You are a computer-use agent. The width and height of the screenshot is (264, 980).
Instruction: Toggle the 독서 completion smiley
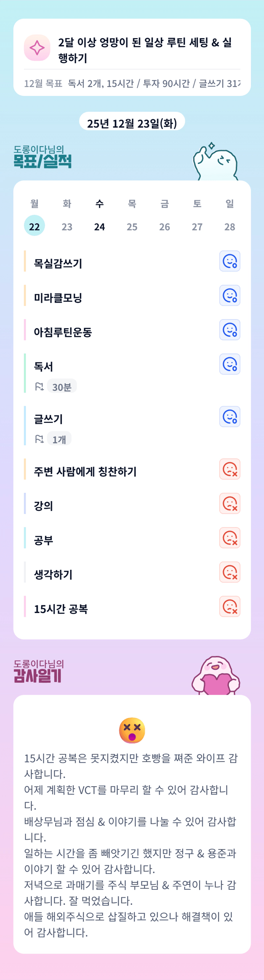tap(230, 364)
